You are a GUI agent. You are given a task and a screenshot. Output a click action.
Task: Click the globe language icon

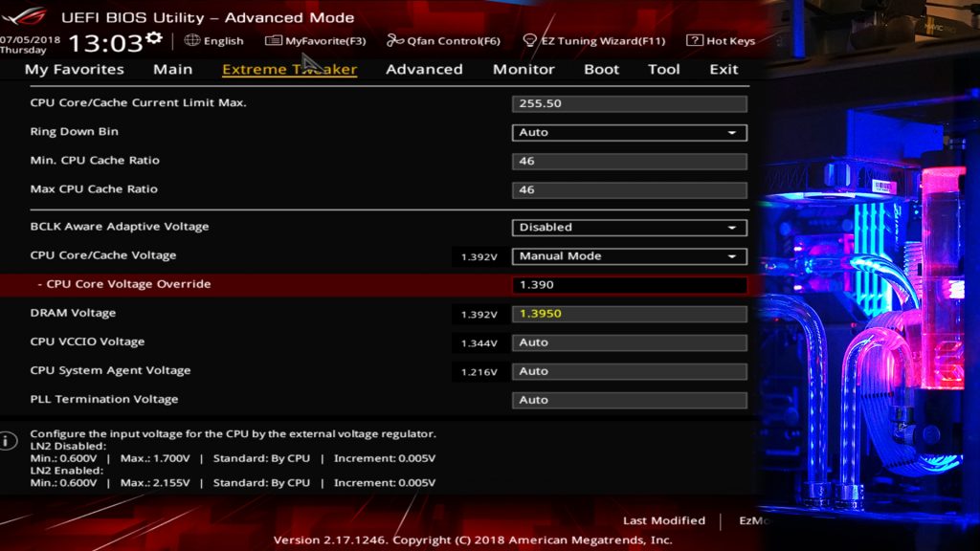[x=191, y=40]
